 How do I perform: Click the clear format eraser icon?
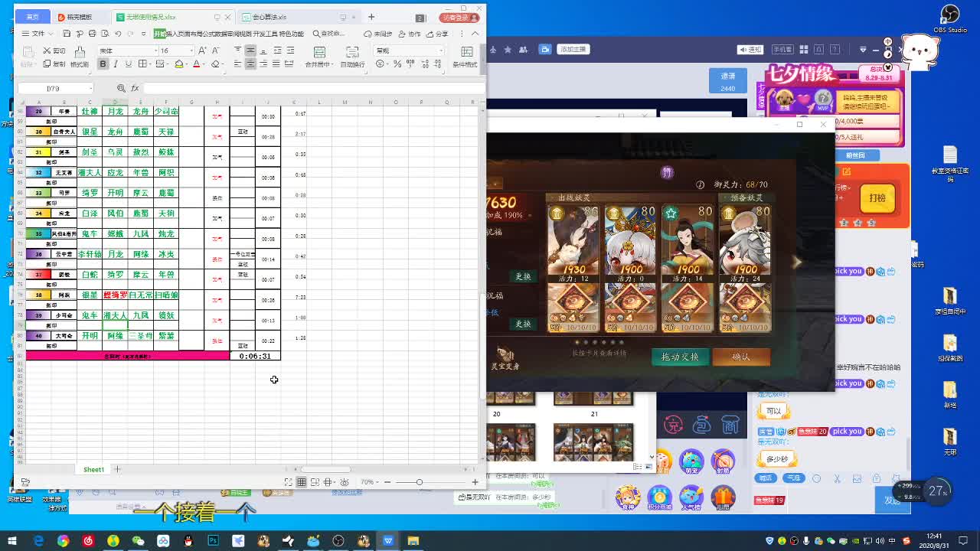215,64
